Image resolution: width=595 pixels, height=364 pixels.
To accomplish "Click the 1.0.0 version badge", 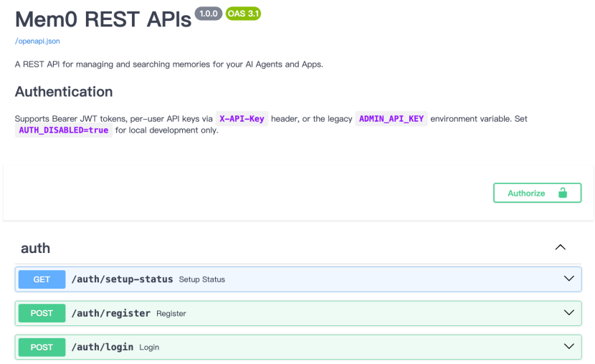I will [x=209, y=14].
